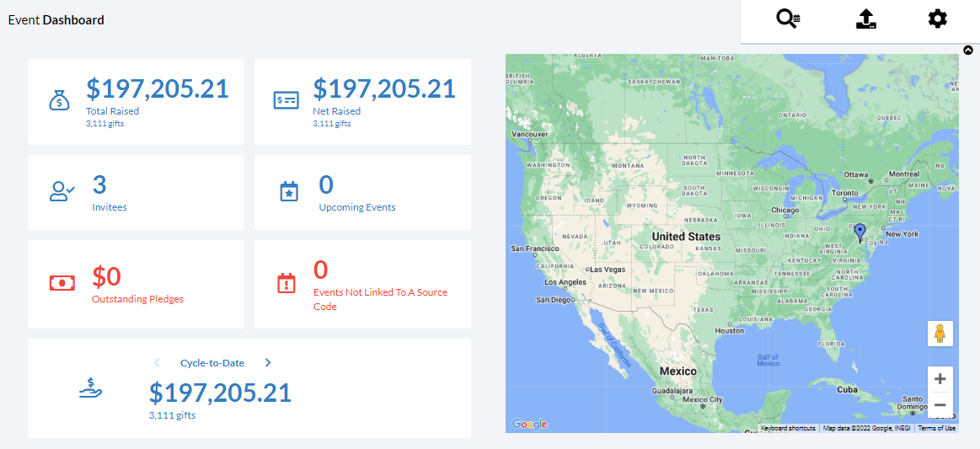Open the map Terms of Use link
The image size is (980, 449).
tap(936, 429)
